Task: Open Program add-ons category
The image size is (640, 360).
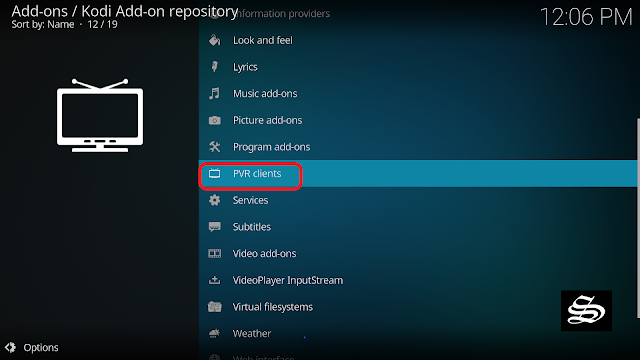Action: (418, 147)
